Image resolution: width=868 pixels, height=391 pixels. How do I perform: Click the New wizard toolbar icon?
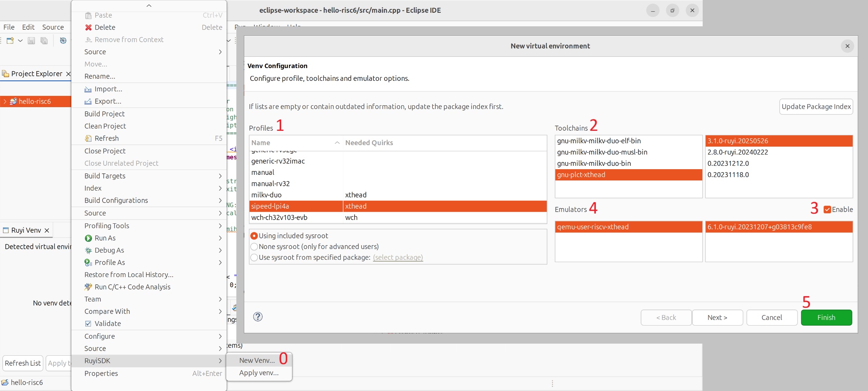(x=10, y=40)
